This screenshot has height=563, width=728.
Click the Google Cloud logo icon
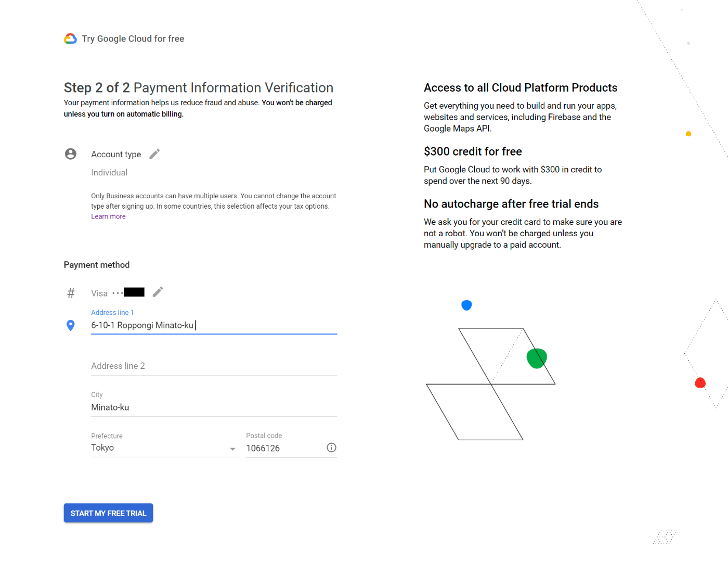[x=70, y=39]
